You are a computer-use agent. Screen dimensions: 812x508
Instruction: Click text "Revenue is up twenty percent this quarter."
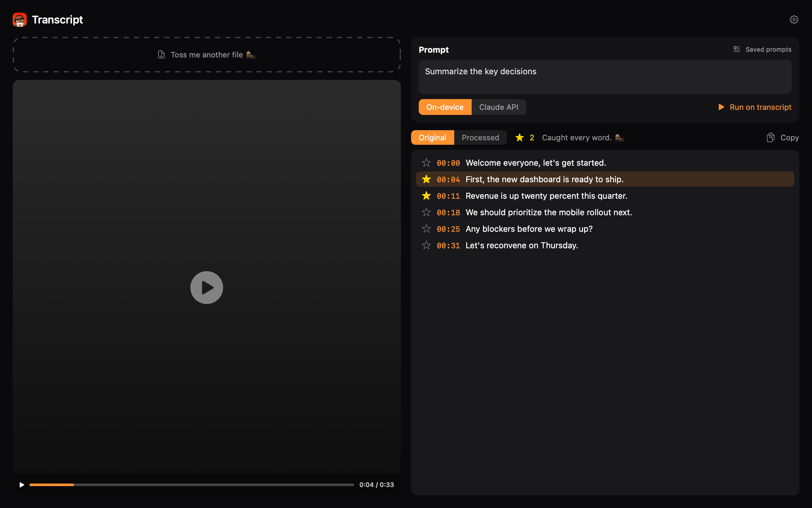tap(546, 196)
